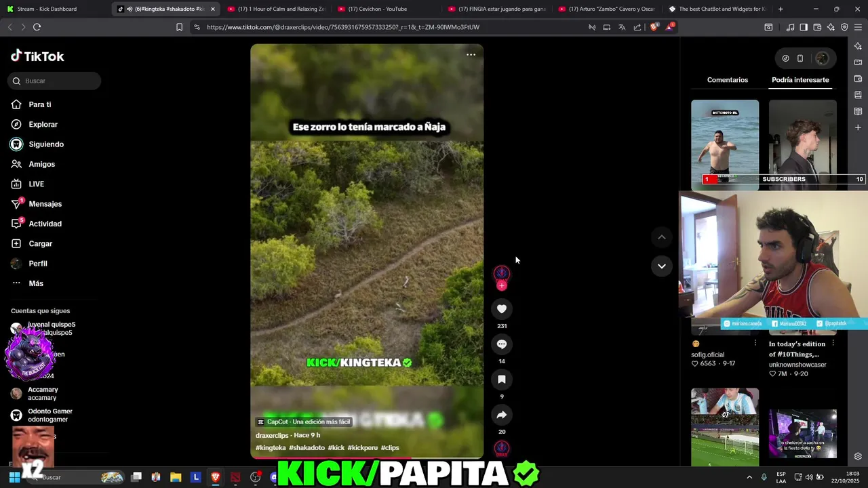868x488 pixels.
Task: Click the #shakadoto hashtag
Action: click(307, 448)
